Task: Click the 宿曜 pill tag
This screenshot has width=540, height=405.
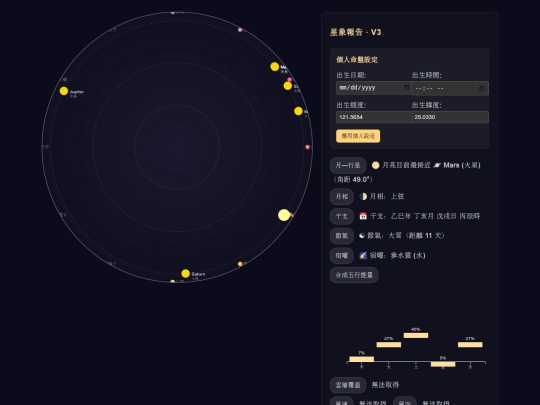Action: 342,255
